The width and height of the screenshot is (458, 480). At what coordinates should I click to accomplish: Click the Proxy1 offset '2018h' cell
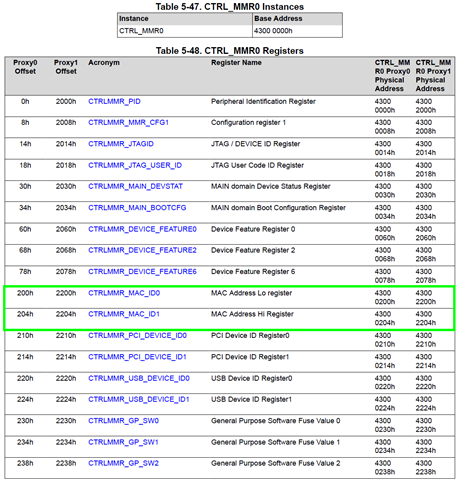66,165
